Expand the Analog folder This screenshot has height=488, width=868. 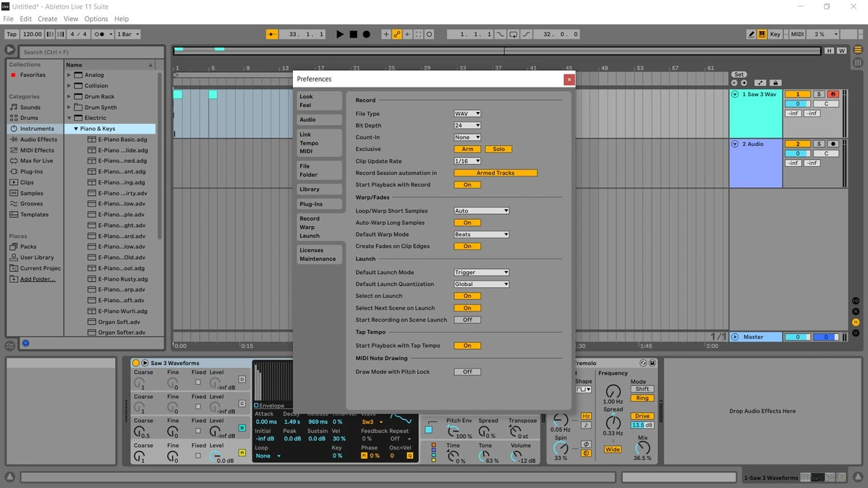69,74
